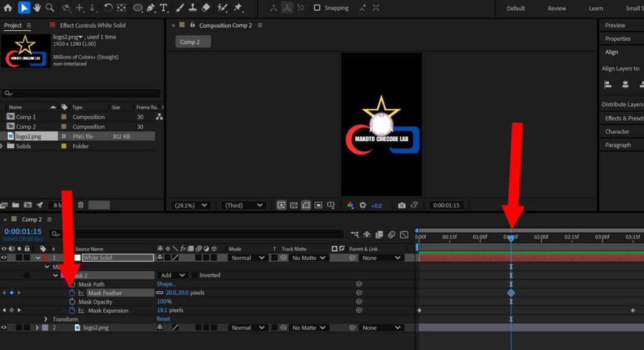The image size is (644, 350).
Task: Toggle the Region of Interest icon
Action: point(318,205)
